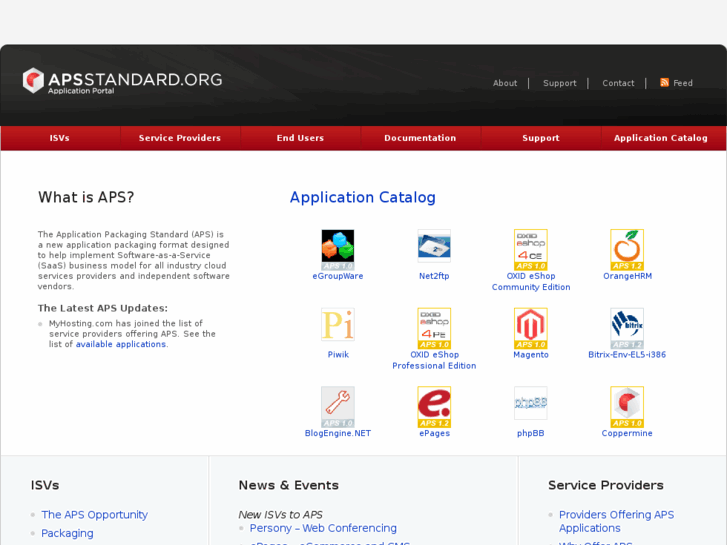Screen dimensions: 727x545
Task: Open the Coppermine application icon
Action: click(627, 407)
